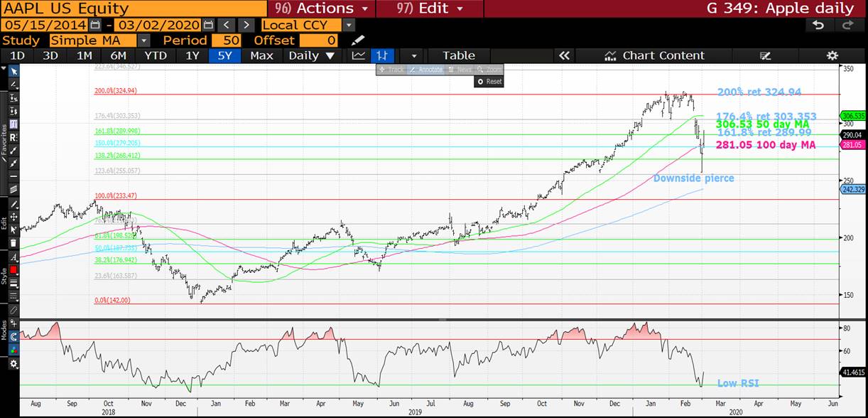Screen dimensions: 868x418
Task: Switch to bar chart type
Action: point(382,55)
